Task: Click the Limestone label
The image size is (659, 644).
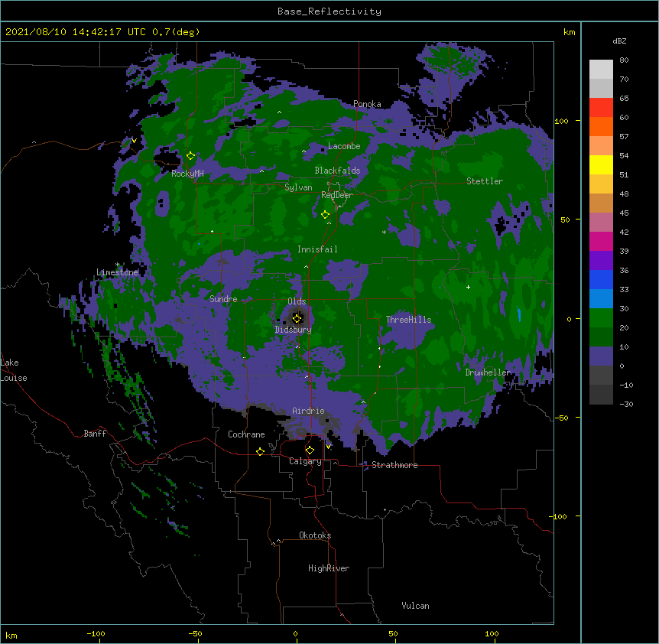Action: pos(117,272)
